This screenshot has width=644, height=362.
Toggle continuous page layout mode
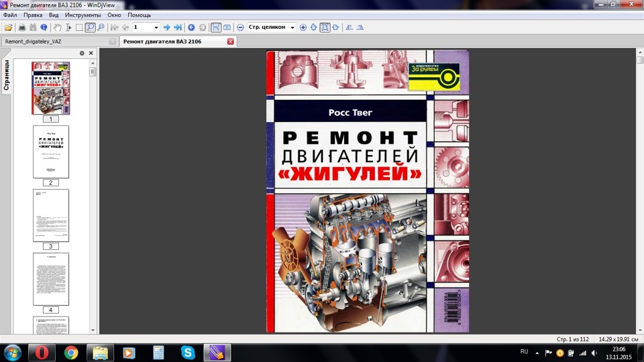215,27
